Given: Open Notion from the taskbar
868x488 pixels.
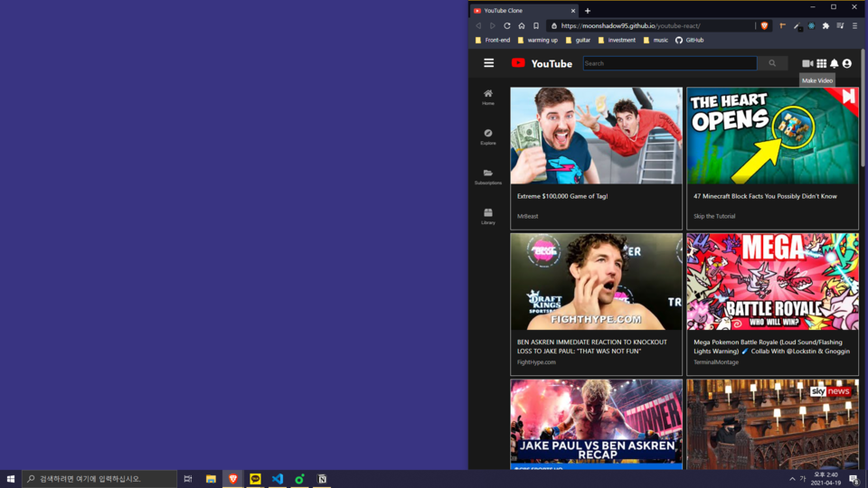Looking at the screenshot, I should point(322,479).
